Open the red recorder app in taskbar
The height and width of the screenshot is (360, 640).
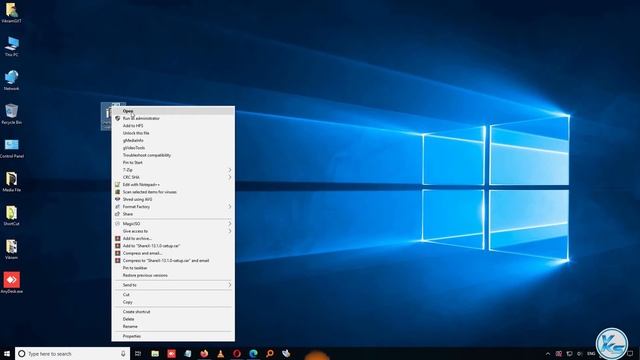(x=171, y=353)
